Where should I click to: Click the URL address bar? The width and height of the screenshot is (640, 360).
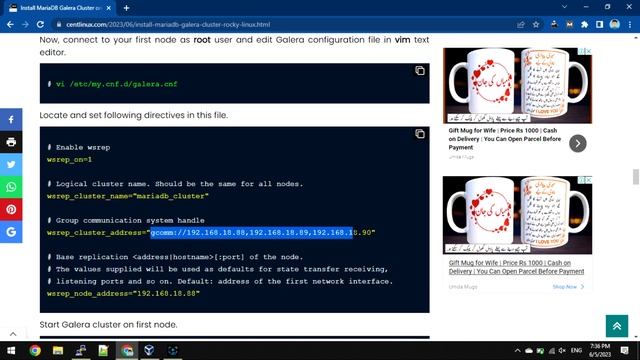286,24
